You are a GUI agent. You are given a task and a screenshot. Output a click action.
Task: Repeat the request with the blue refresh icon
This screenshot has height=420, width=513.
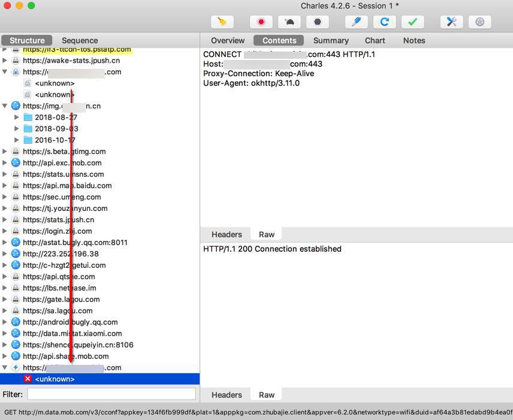pos(384,22)
